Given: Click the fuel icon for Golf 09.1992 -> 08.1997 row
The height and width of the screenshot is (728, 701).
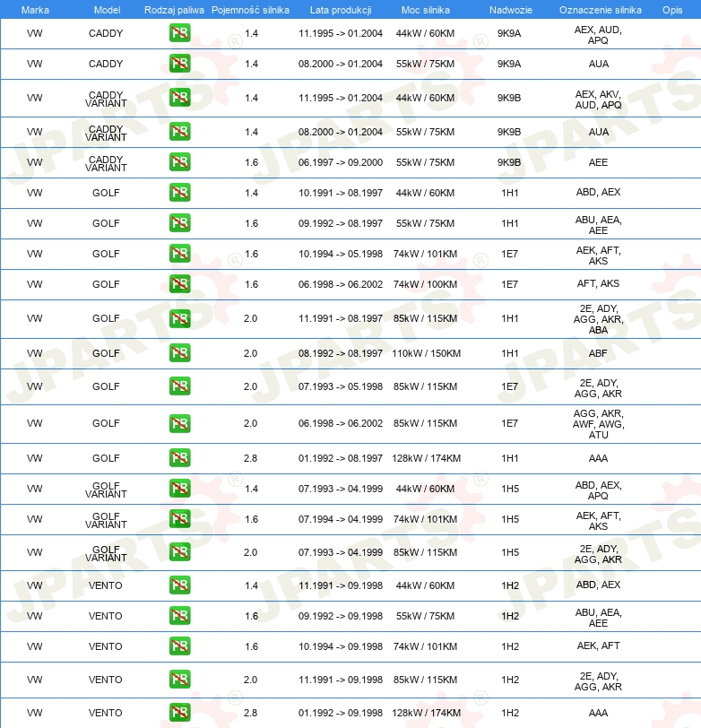Looking at the screenshot, I should pos(179,223).
